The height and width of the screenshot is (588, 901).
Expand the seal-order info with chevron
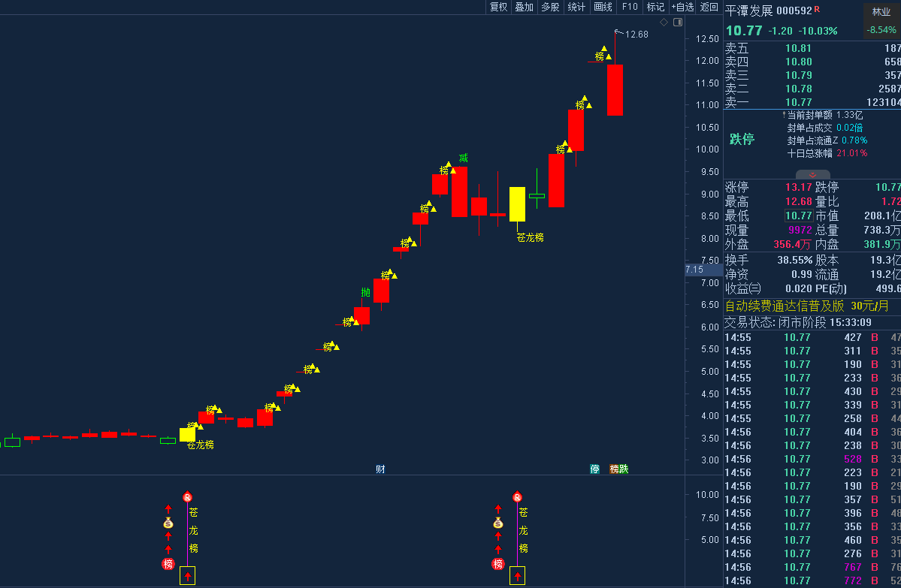pos(812,174)
